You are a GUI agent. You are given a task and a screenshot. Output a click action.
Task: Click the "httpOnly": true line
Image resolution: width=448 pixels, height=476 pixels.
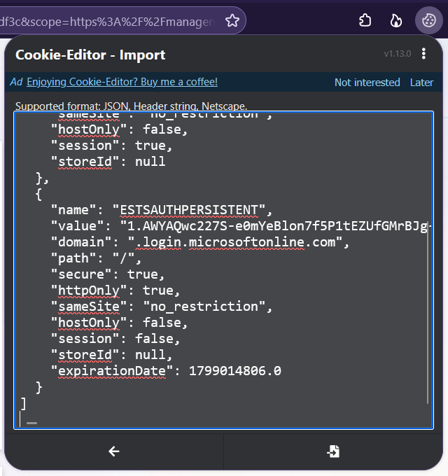click(115, 290)
